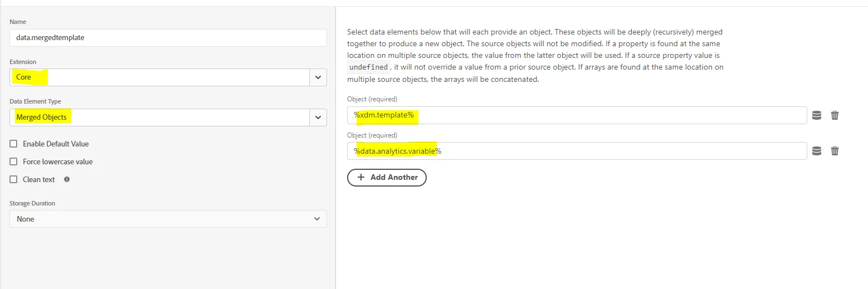Click the Merged Objects type field
Viewport: 868px width, 289px height.
(159, 117)
